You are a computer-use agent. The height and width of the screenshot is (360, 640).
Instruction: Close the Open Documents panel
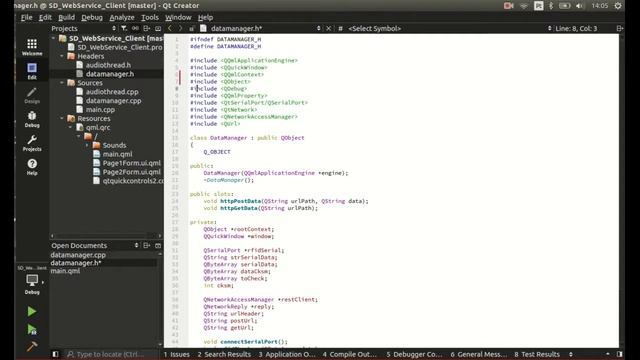158,245
